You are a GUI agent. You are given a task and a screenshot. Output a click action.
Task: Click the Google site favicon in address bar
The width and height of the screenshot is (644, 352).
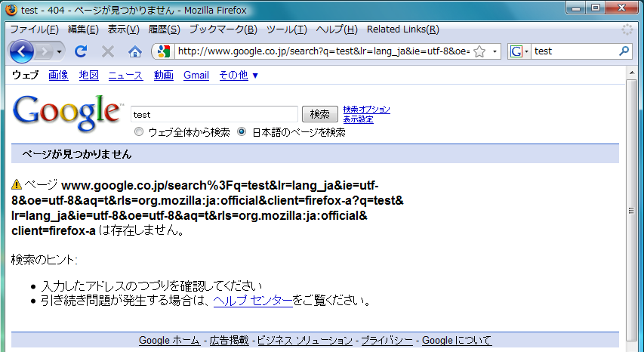164,51
